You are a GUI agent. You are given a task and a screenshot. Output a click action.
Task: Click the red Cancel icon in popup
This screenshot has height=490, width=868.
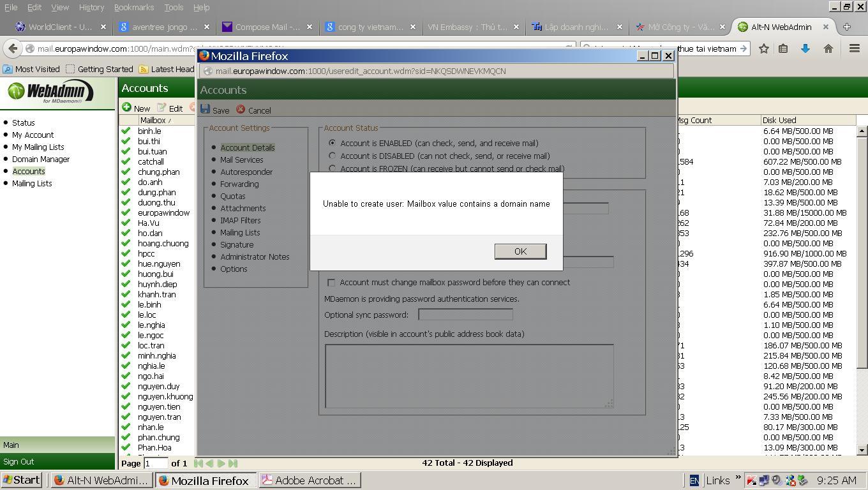241,110
